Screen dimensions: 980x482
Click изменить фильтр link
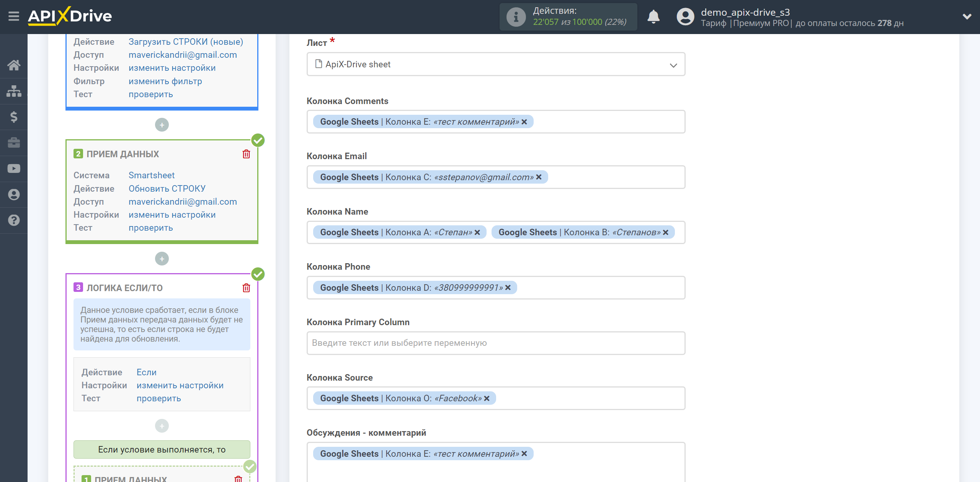click(x=165, y=81)
